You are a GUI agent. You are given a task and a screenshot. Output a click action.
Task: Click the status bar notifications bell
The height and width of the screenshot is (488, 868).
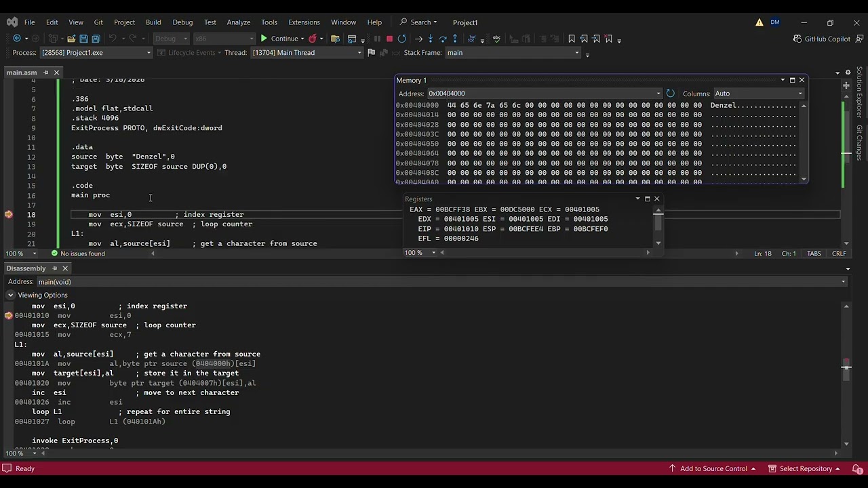click(856, 468)
